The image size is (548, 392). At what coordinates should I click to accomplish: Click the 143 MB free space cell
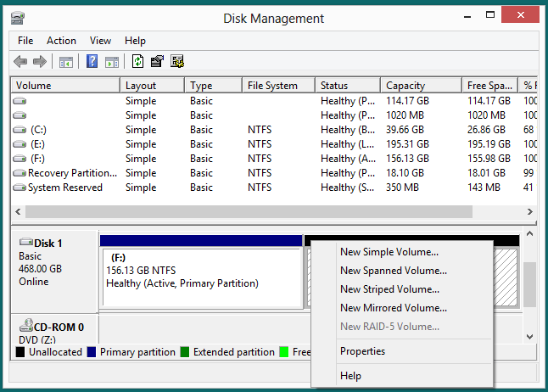pyautogui.click(x=484, y=188)
